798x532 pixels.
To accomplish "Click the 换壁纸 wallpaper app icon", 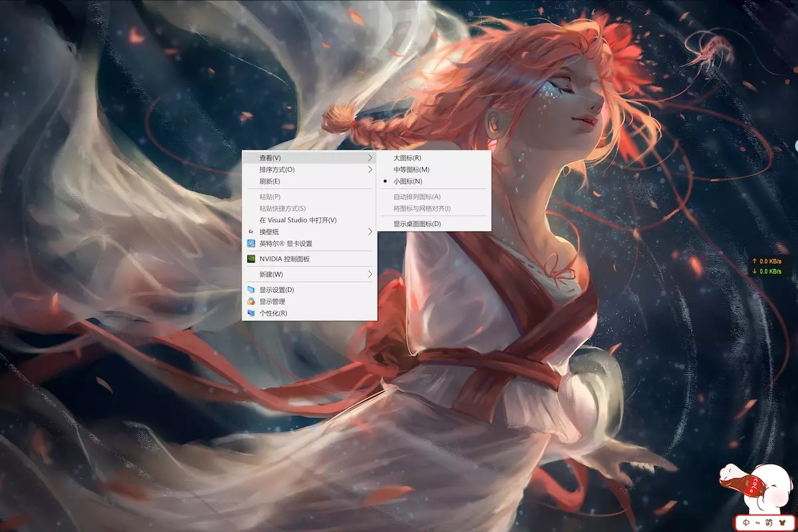I will pyautogui.click(x=251, y=231).
